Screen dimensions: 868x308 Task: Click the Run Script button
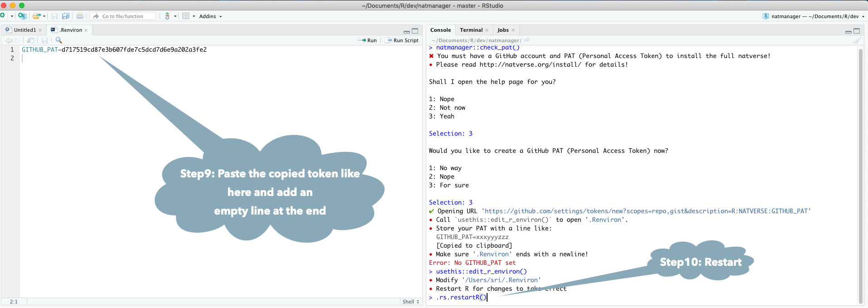click(x=401, y=40)
